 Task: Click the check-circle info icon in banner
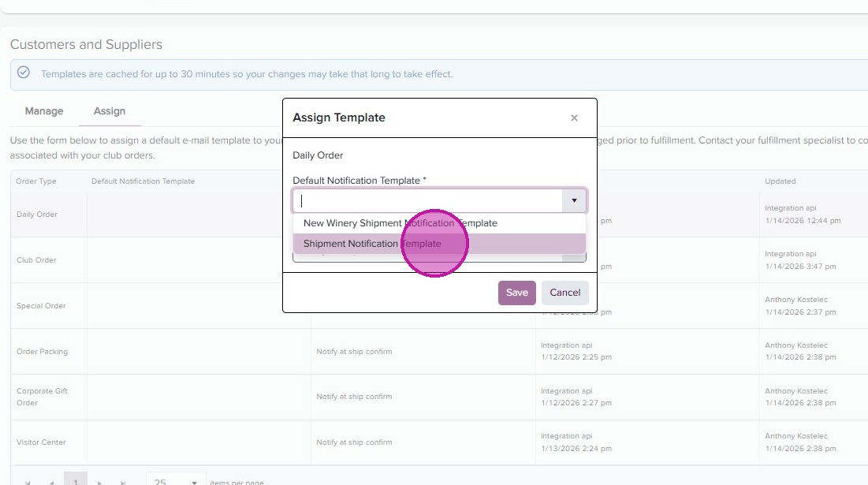[x=24, y=73]
